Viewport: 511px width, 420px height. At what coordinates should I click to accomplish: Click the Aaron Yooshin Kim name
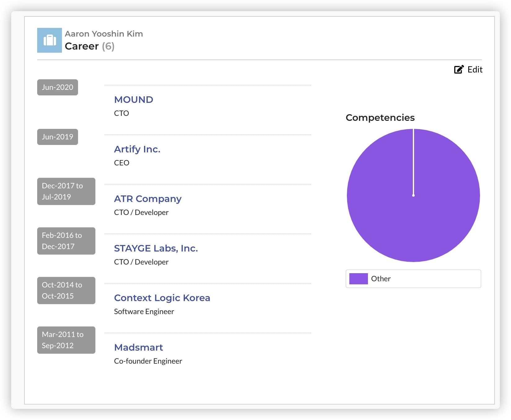[x=104, y=34]
